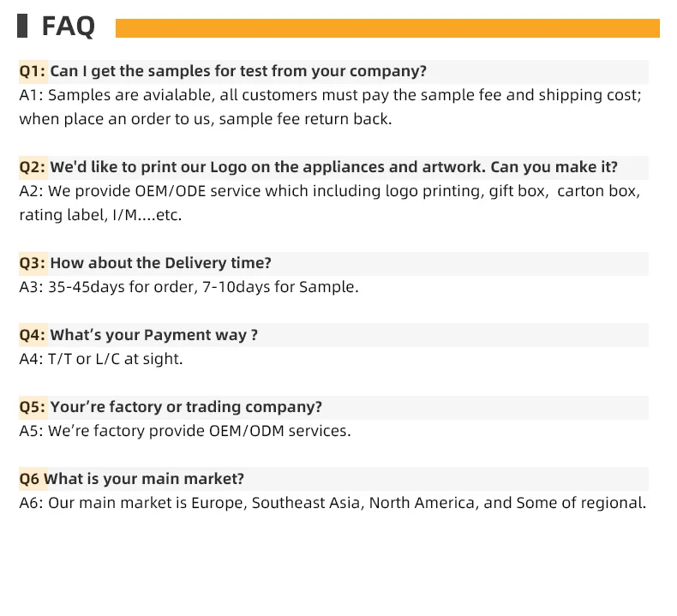
Task: Click the A6 answer listing Europe and Asia
Action: coord(333,503)
